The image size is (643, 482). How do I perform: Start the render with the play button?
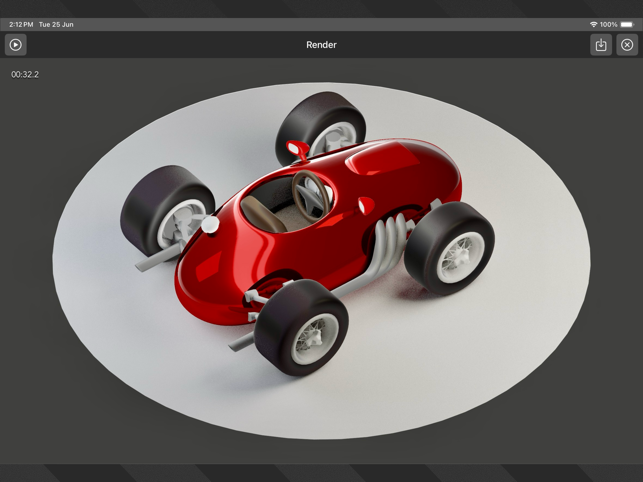click(x=16, y=45)
